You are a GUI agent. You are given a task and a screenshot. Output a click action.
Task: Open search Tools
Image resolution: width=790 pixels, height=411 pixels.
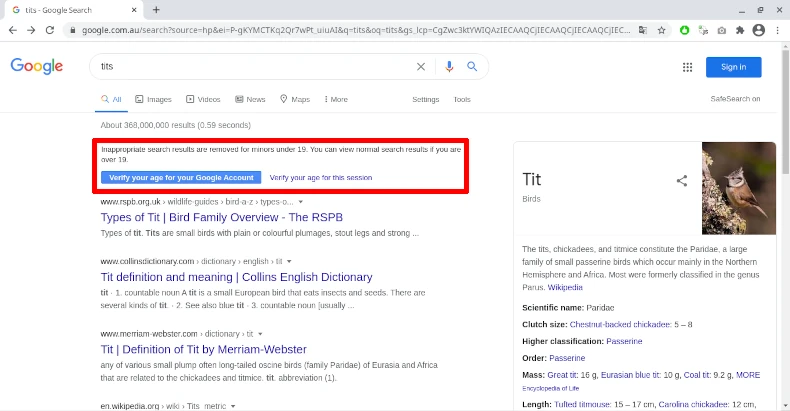[x=462, y=100]
